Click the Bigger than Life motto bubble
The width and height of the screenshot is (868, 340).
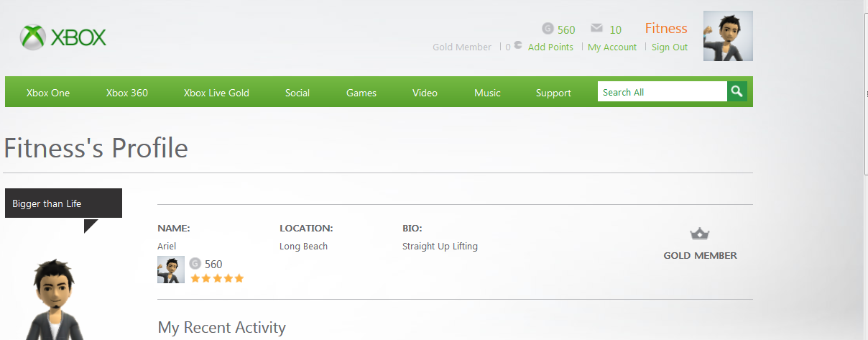pyautogui.click(x=63, y=203)
